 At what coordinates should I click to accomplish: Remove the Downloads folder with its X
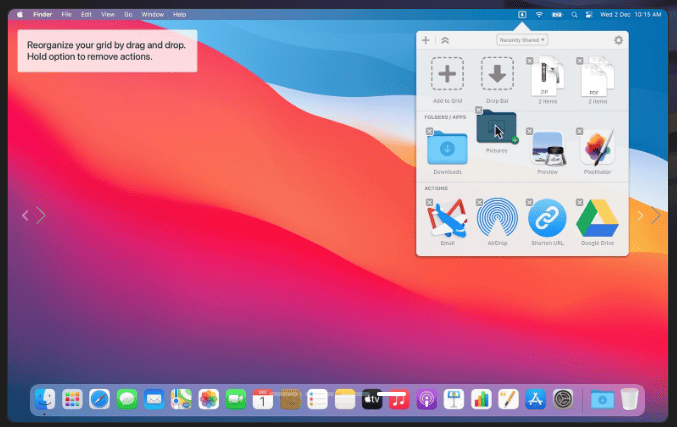click(429, 131)
